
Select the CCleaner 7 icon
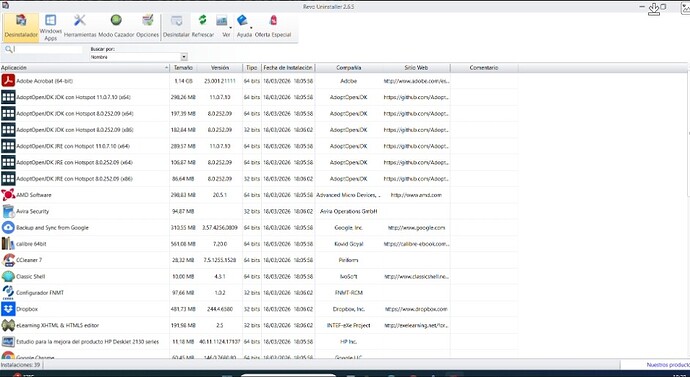click(8, 260)
